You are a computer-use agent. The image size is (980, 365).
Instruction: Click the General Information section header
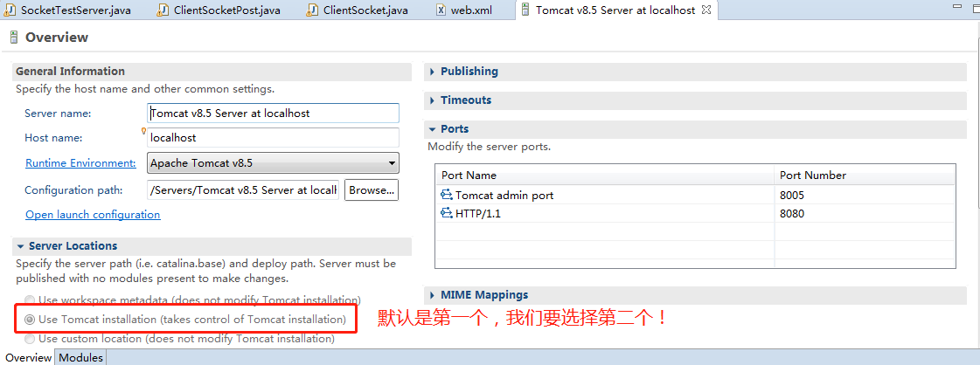tap(212, 72)
